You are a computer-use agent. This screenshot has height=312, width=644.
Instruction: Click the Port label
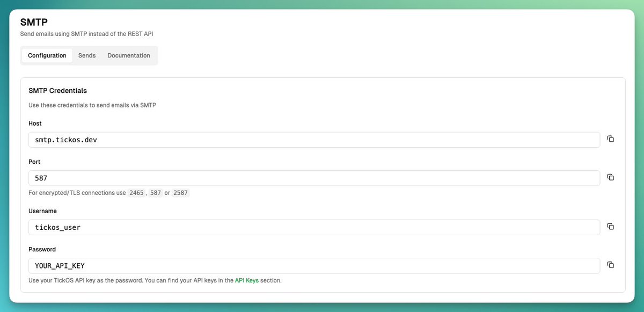coord(34,162)
